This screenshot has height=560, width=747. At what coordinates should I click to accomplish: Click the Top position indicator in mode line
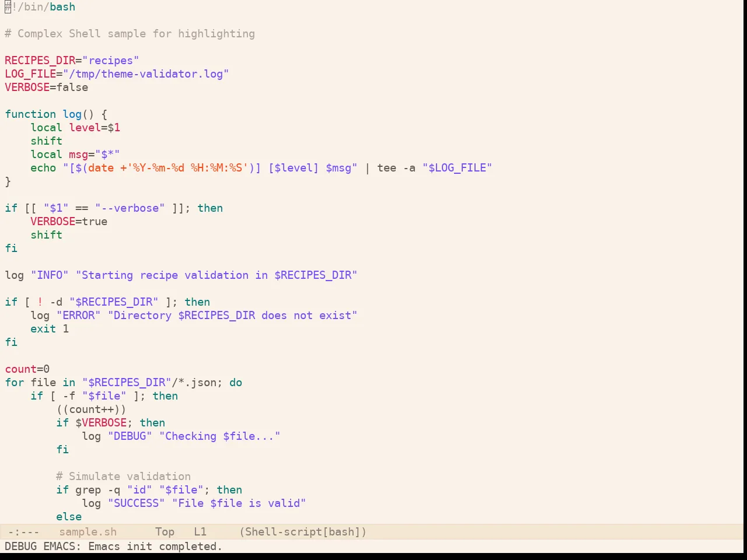165,532
